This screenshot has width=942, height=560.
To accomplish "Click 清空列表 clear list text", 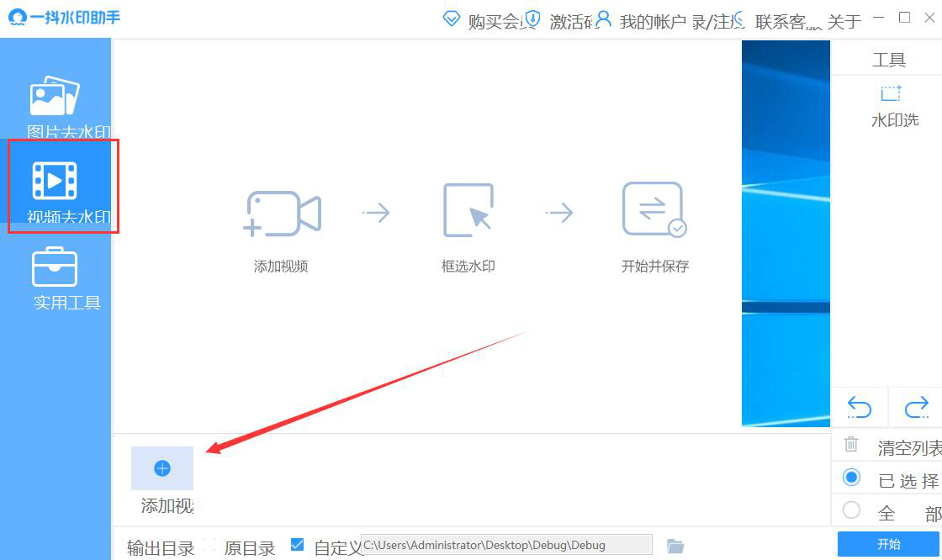I will point(909,447).
